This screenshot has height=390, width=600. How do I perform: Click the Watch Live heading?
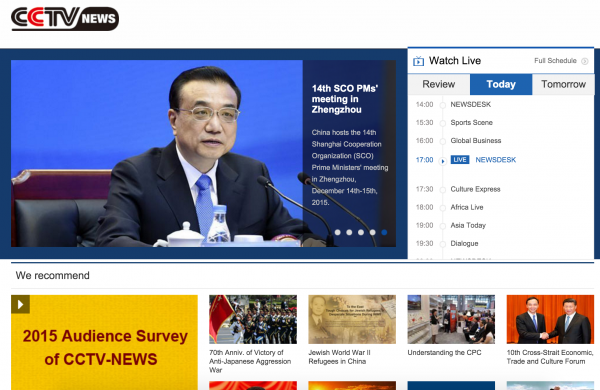455,60
